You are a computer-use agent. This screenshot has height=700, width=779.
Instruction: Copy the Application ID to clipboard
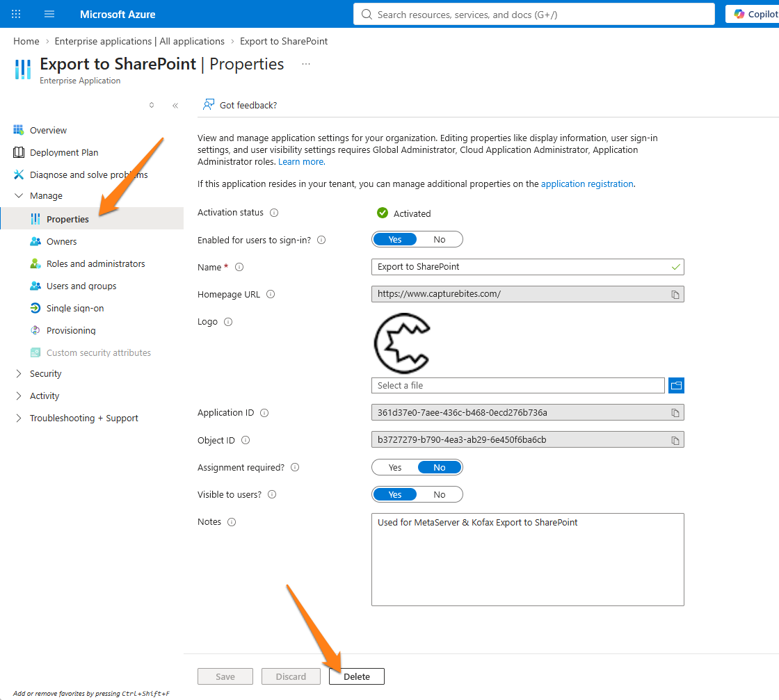(x=675, y=412)
